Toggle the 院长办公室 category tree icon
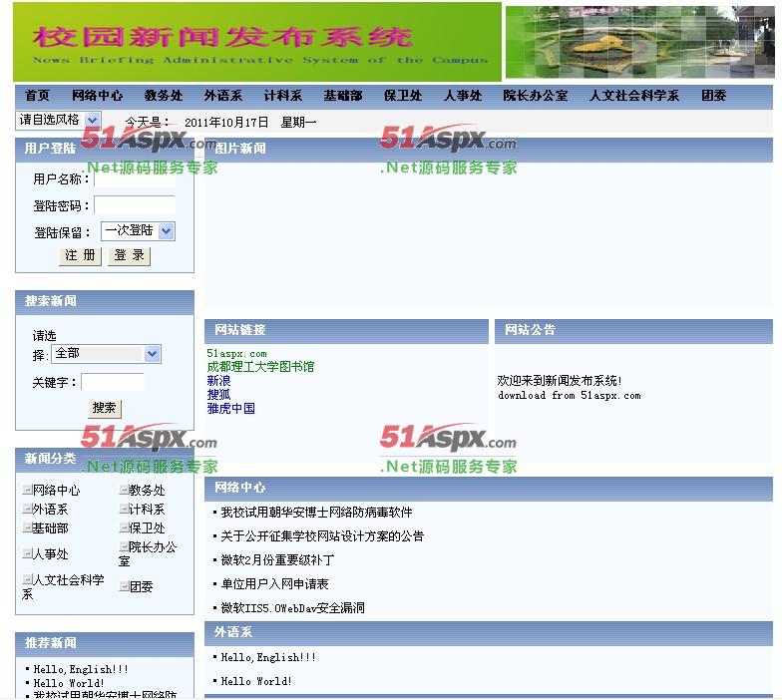Image resolution: width=782 pixels, height=700 pixels. pos(124,546)
